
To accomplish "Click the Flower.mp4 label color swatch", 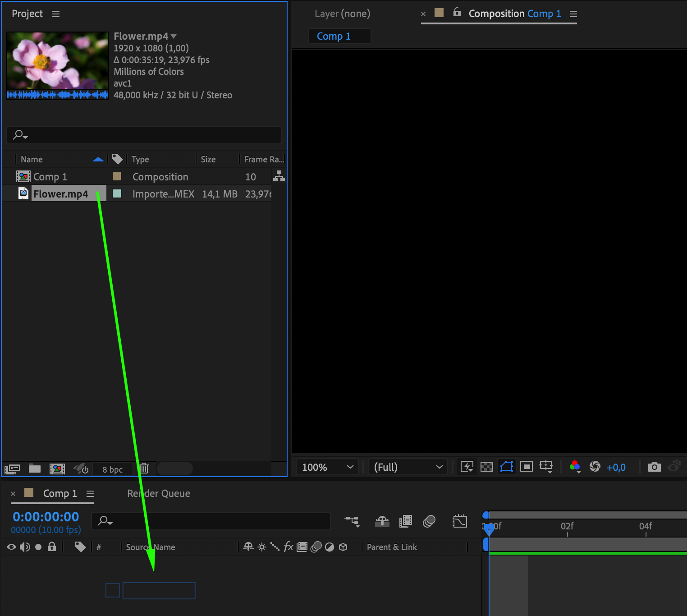I will pyautogui.click(x=117, y=193).
